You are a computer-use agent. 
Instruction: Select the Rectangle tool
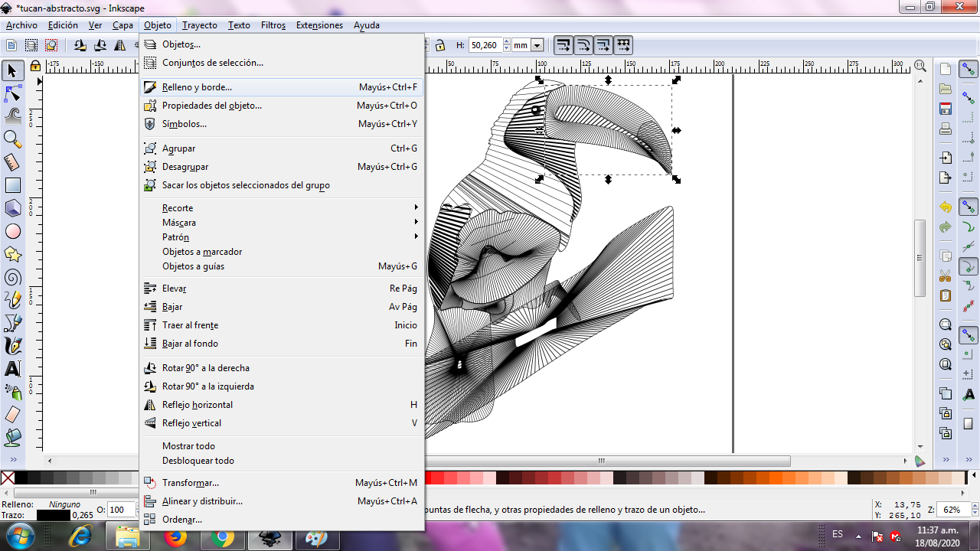[12, 184]
